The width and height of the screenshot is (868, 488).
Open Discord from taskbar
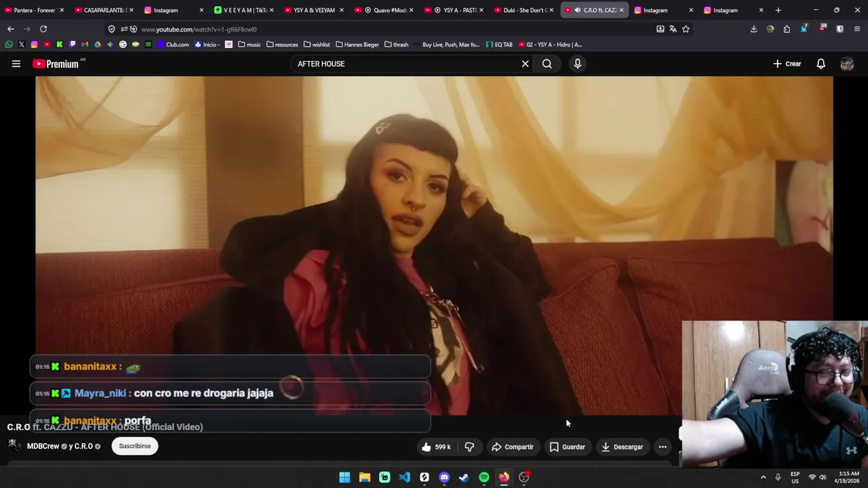pyautogui.click(x=444, y=477)
